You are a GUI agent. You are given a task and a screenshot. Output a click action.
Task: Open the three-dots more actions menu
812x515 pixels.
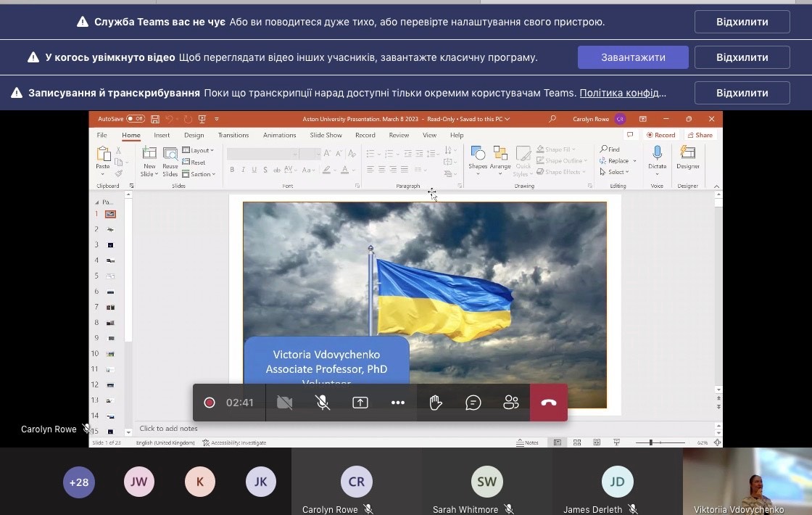pyautogui.click(x=398, y=403)
